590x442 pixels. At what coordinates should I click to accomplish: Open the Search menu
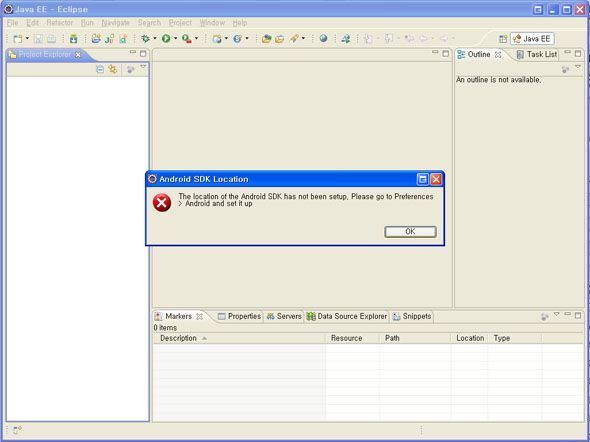click(x=149, y=23)
